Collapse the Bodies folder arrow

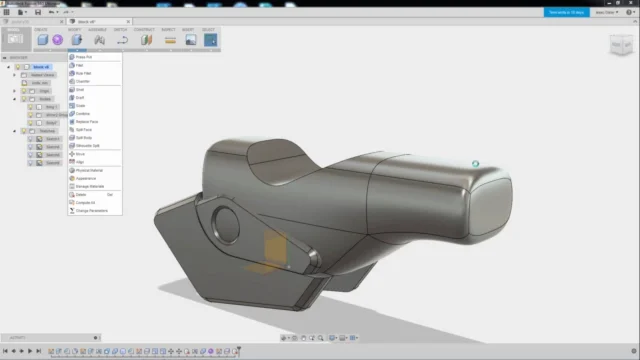click(x=14, y=99)
